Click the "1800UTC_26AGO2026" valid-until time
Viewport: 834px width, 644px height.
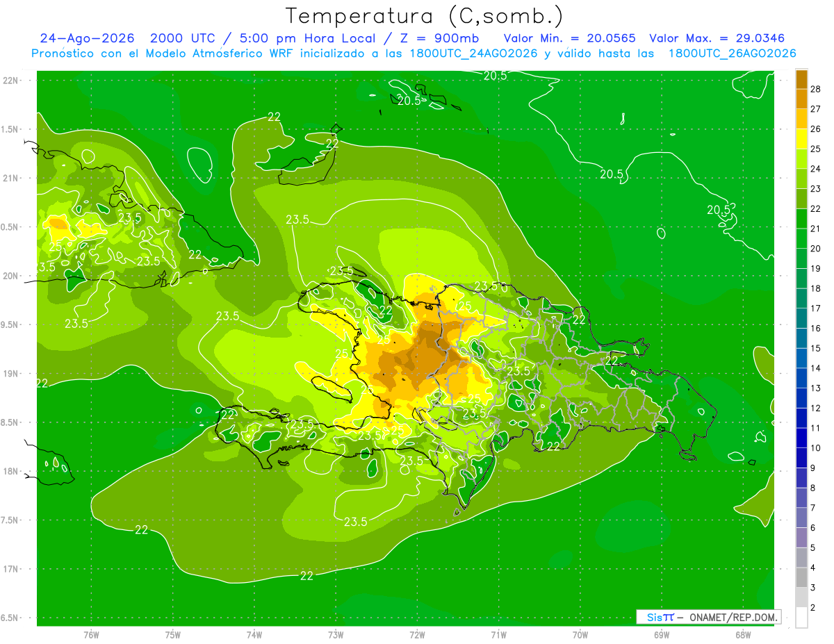coord(732,53)
